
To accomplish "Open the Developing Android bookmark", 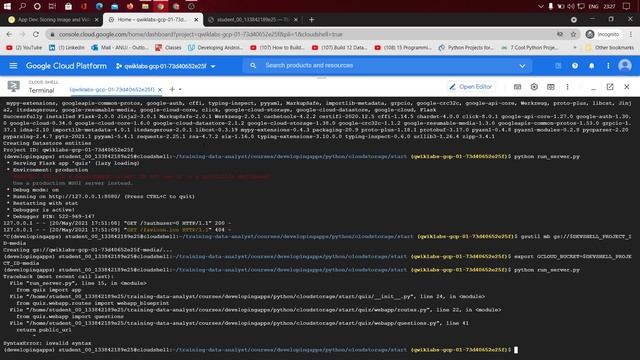I will click(215, 48).
